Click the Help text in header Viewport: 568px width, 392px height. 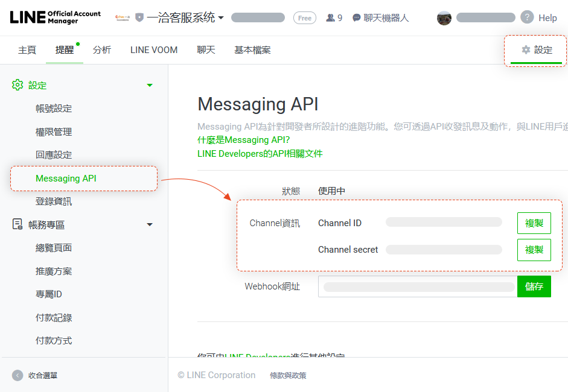click(x=547, y=17)
